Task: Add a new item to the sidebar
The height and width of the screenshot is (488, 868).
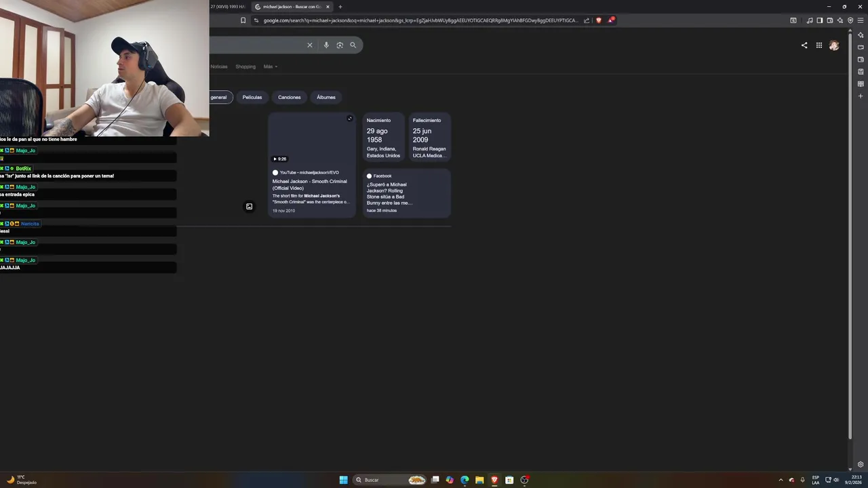Action: (861, 96)
